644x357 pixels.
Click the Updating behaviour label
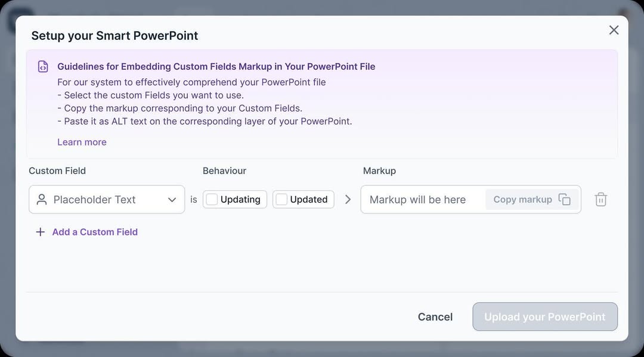(x=240, y=200)
